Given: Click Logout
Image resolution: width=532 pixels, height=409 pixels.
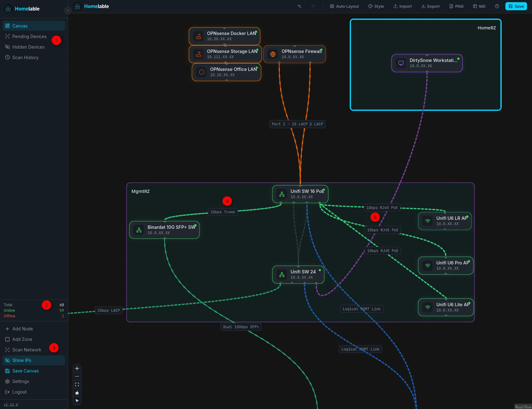Looking at the screenshot, I should coord(34,392).
